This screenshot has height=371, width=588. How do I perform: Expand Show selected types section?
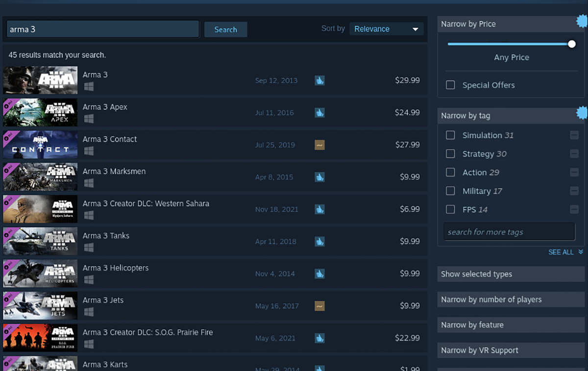pos(511,274)
